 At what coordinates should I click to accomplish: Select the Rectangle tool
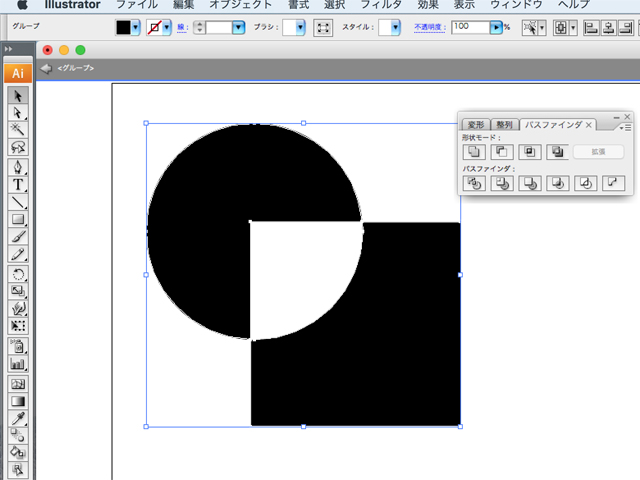pos(18,219)
